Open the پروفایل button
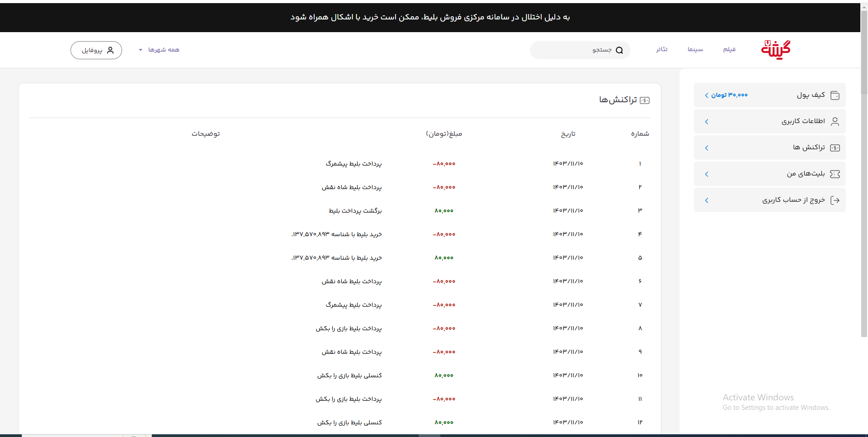868x437 pixels. point(96,50)
